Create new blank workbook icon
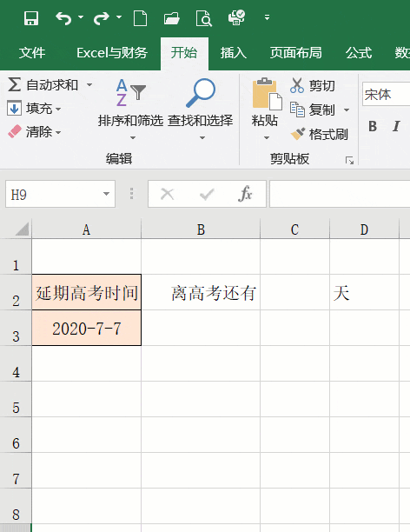This screenshot has height=532, width=410. pos(140,18)
